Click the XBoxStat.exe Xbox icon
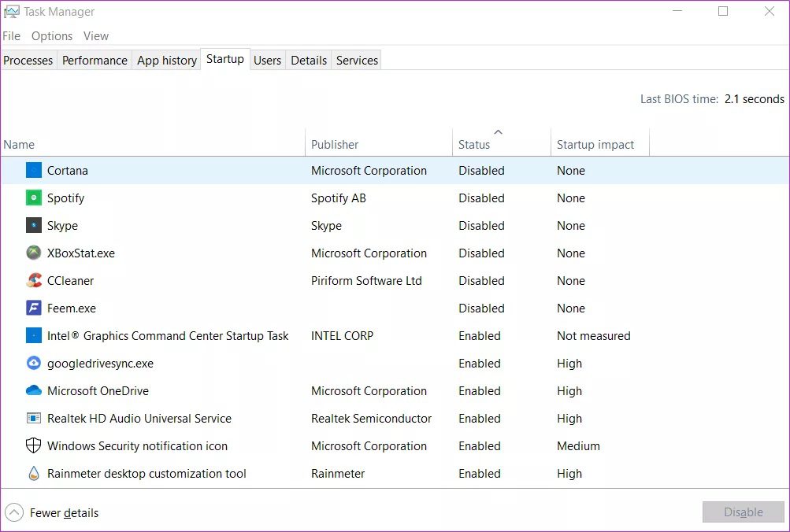Viewport: 790px width, 532px height. tap(34, 253)
